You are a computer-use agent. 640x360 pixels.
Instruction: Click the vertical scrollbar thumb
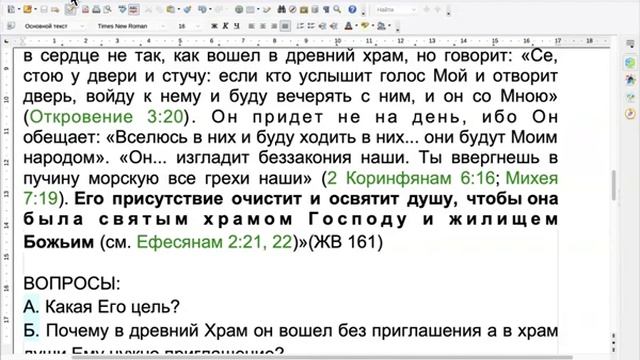613,186
